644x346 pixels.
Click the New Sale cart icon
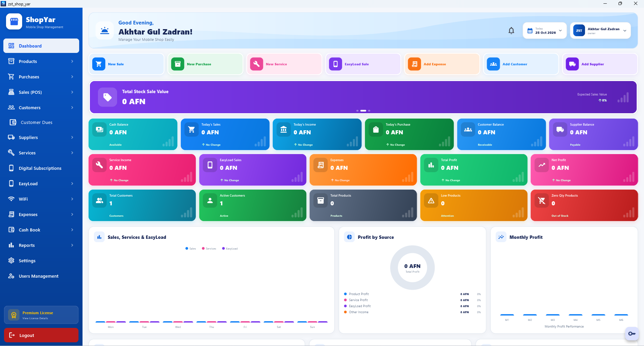99,64
